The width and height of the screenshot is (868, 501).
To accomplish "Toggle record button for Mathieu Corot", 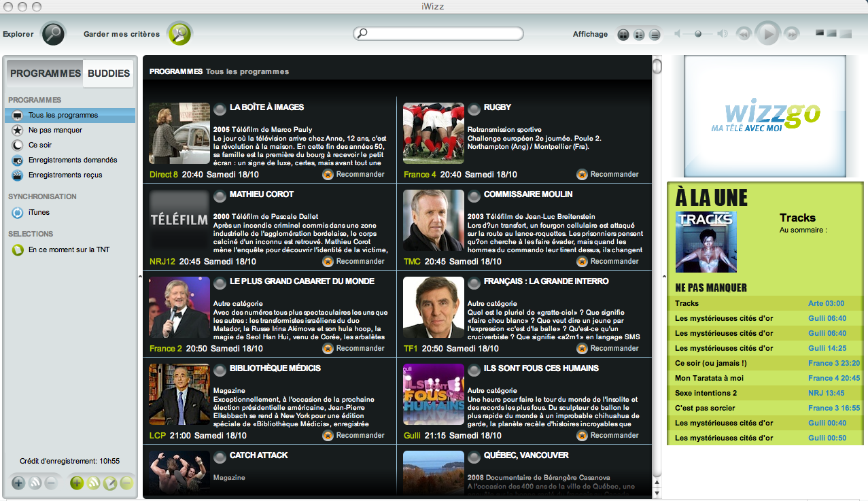I will pyautogui.click(x=220, y=196).
